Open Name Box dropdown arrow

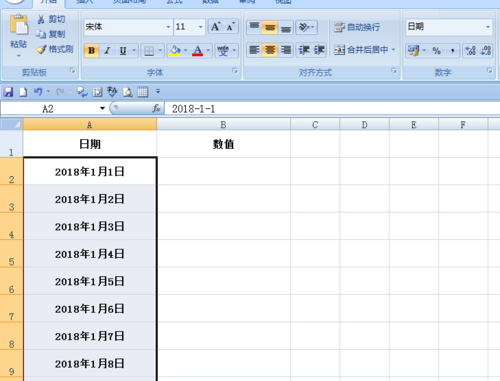pyautogui.click(x=102, y=108)
